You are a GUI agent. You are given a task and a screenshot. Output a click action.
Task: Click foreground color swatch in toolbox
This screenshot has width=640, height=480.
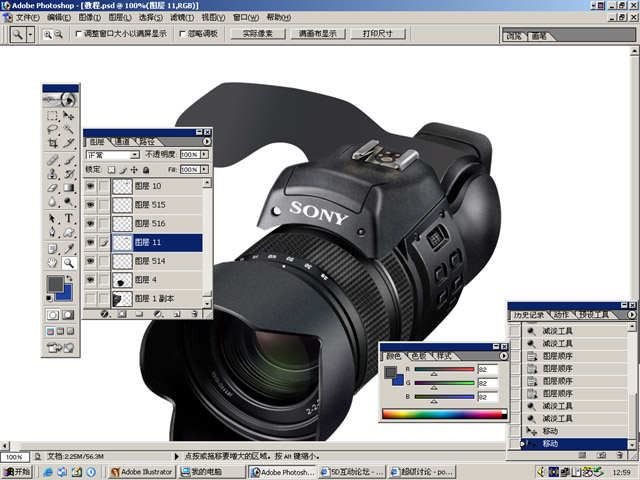[55, 283]
